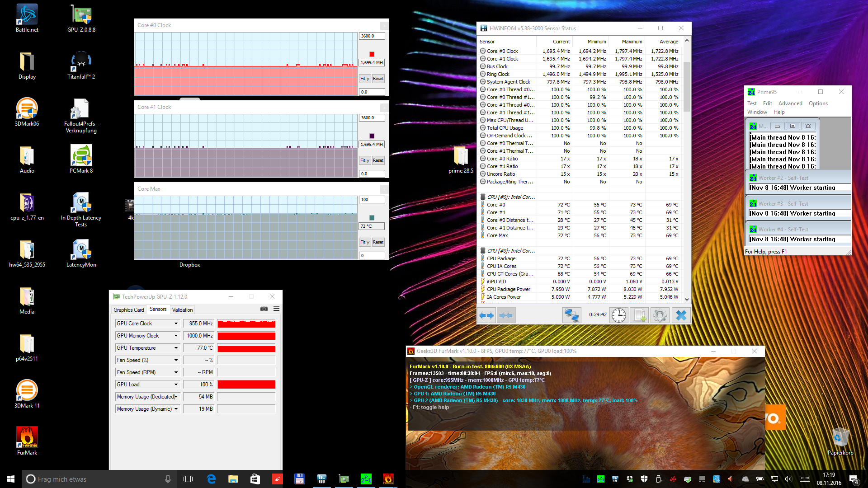Open HWiNFO sensor settings gear

[x=660, y=315]
